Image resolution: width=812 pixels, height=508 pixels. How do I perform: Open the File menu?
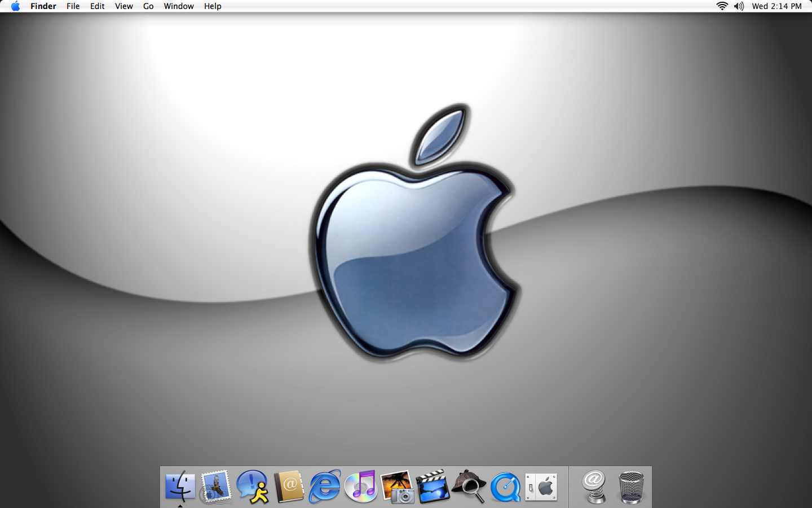pos(73,6)
